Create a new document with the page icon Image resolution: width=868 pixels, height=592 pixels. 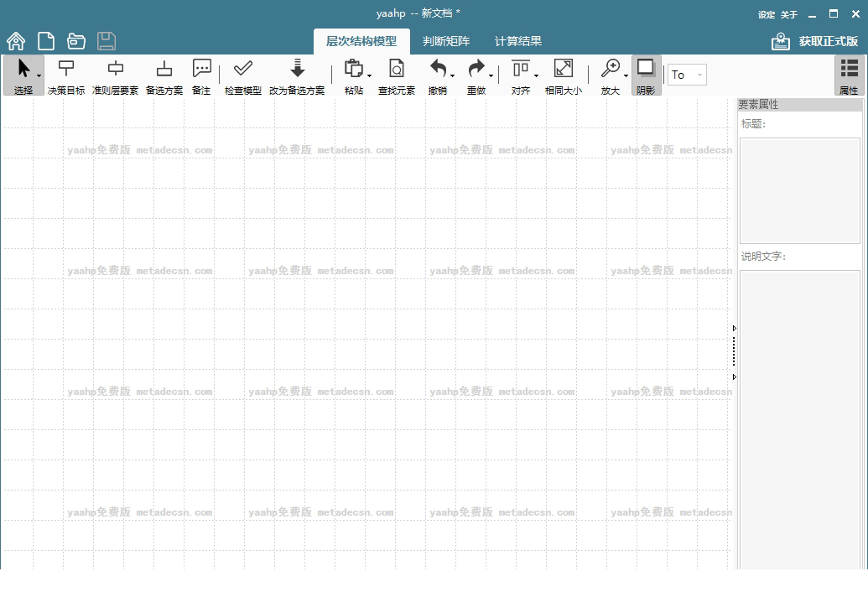click(46, 41)
